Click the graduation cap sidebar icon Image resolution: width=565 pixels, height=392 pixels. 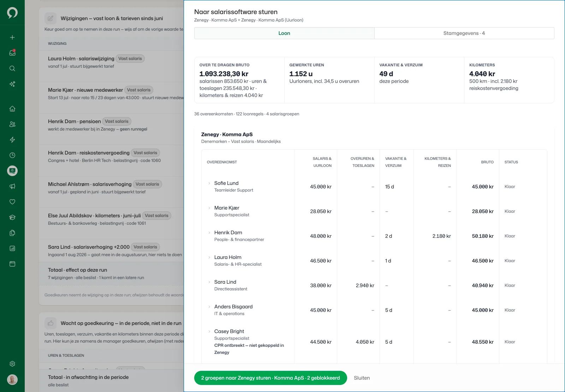click(12, 217)
